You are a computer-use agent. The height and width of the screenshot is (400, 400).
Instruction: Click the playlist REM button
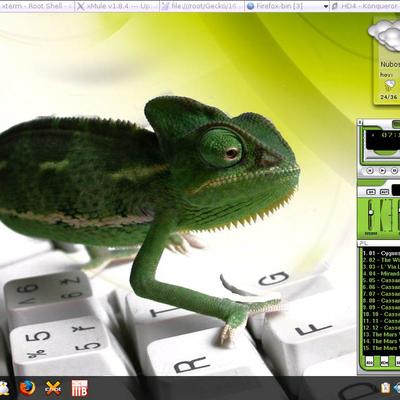pyautogui.click(x=384, y=361)
